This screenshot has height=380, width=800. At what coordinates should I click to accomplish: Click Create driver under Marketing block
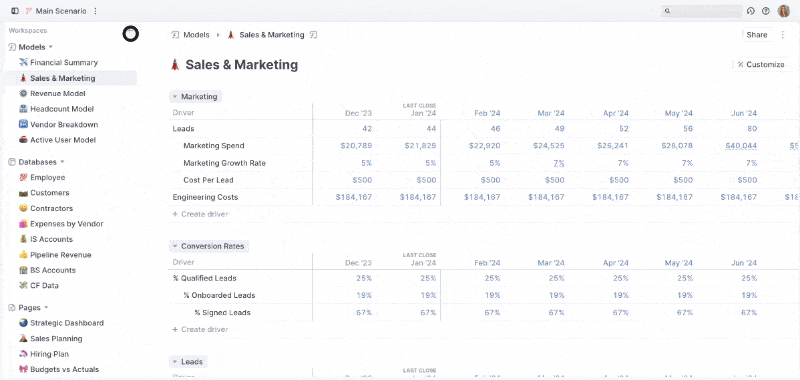click(x=200, y=214)
